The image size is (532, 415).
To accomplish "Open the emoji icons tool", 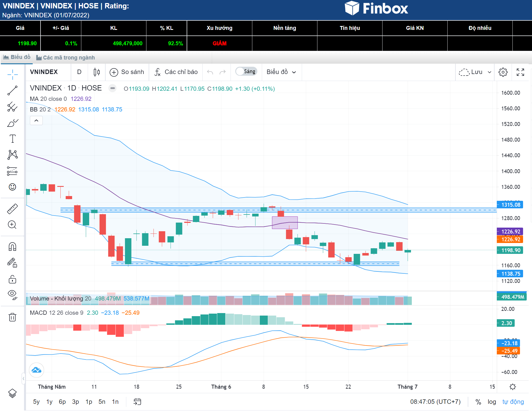I will (12, 187).
